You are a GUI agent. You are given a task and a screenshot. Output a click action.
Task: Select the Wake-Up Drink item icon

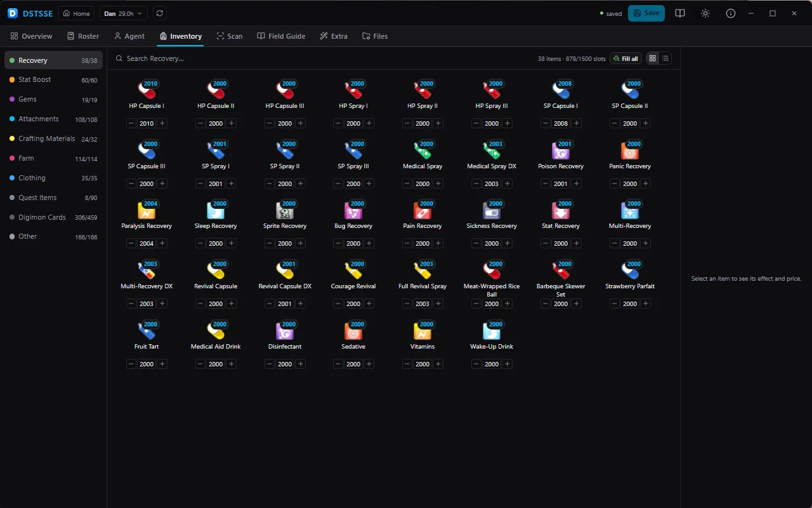pyautogui.click(x=492, y=331)
